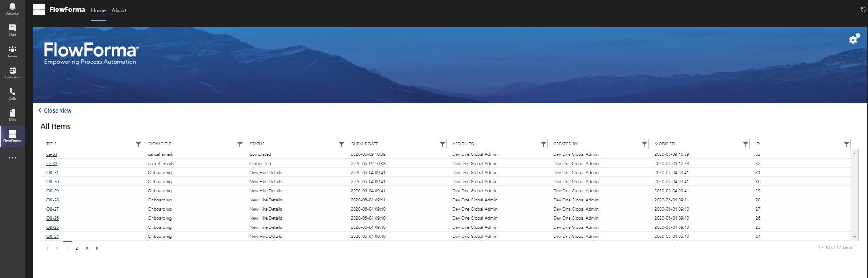Open Chat in the Teams sidebar

coord(12,31)
